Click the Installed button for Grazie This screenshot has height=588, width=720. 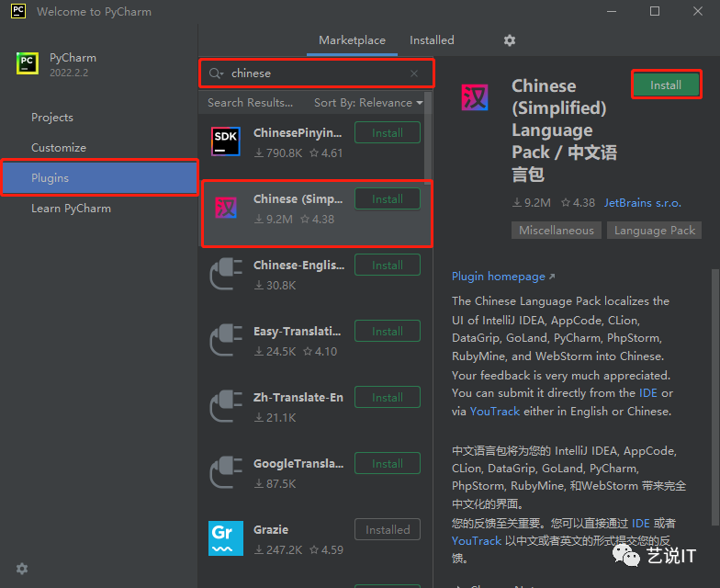pyautogui.click(x=388, y=529)
